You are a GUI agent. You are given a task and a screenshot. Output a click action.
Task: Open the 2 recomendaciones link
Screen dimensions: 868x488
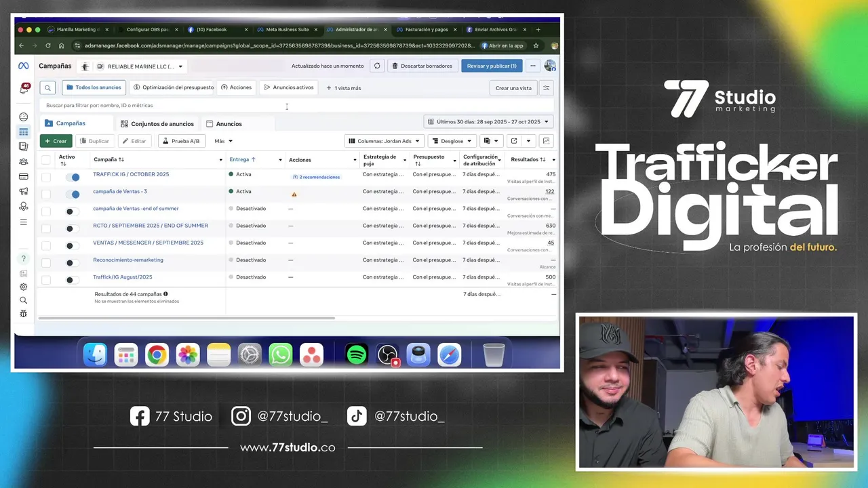pyautogui.click(x=316, y=177)
